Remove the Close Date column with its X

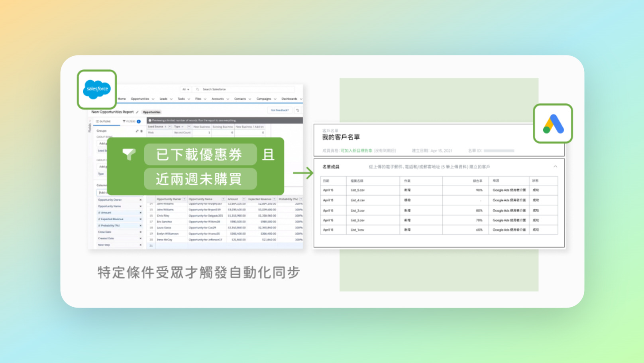coord(140,232)
